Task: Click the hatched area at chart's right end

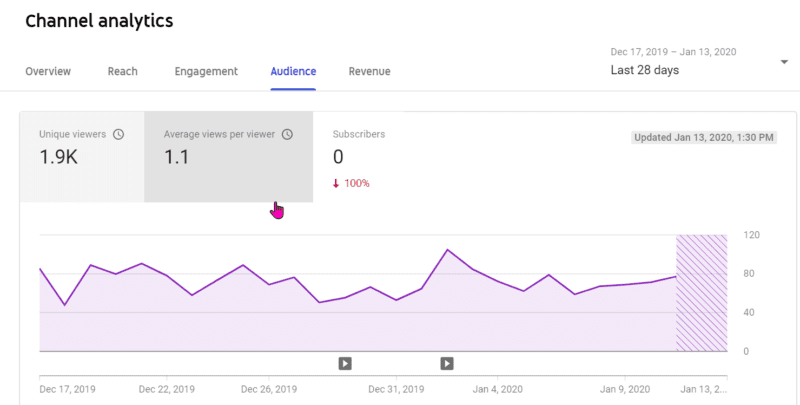Action: (702, 293)
